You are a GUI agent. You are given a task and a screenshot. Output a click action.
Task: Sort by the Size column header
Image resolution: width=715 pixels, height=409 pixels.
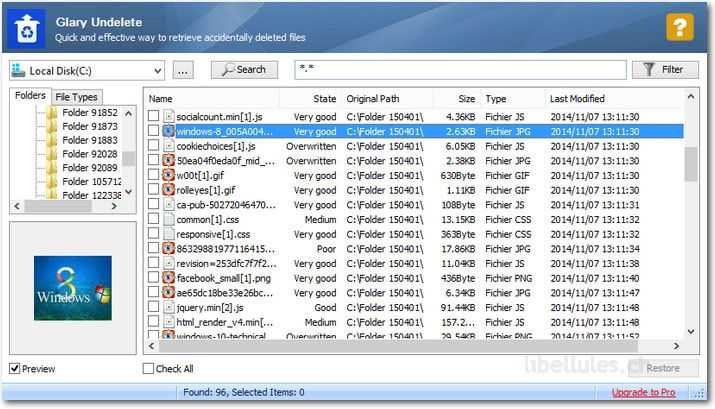pyautogui.click(x=456, y=98)
